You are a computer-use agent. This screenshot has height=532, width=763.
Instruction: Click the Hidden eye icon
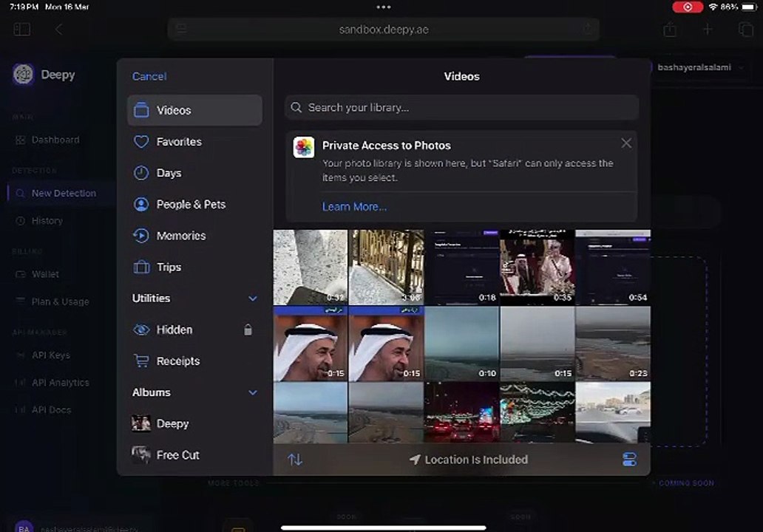[x=141, y=330]
